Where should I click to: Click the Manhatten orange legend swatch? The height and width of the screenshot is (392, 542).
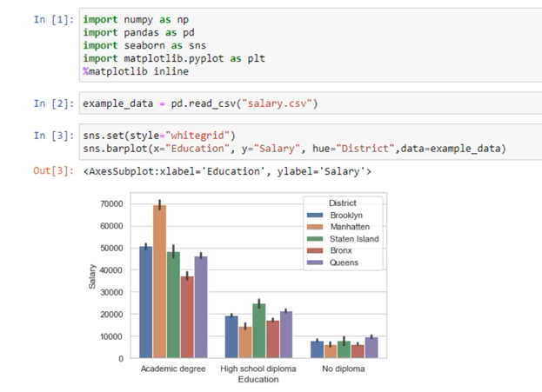[316, 226]
